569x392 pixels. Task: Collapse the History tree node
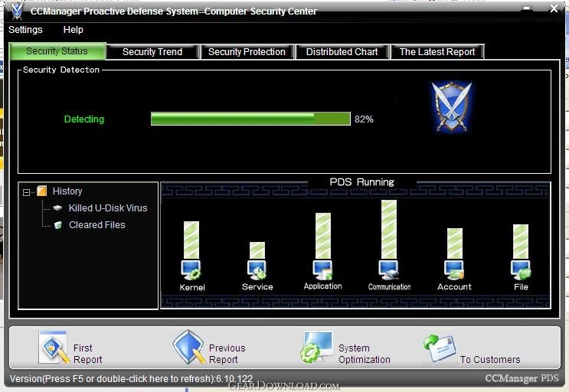[27, 192]
